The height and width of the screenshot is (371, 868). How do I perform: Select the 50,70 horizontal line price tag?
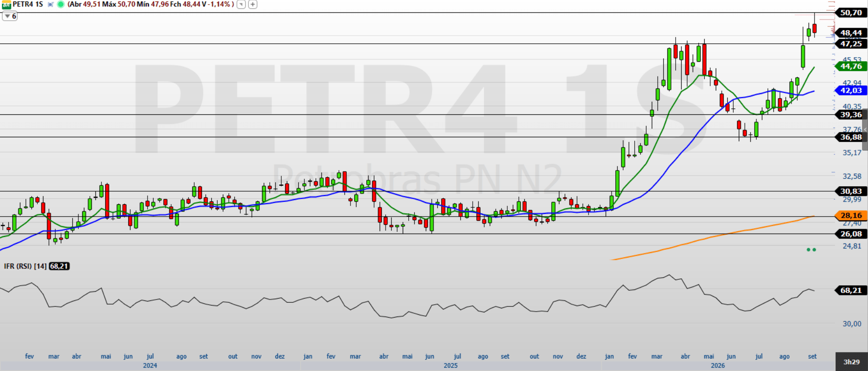851,13
